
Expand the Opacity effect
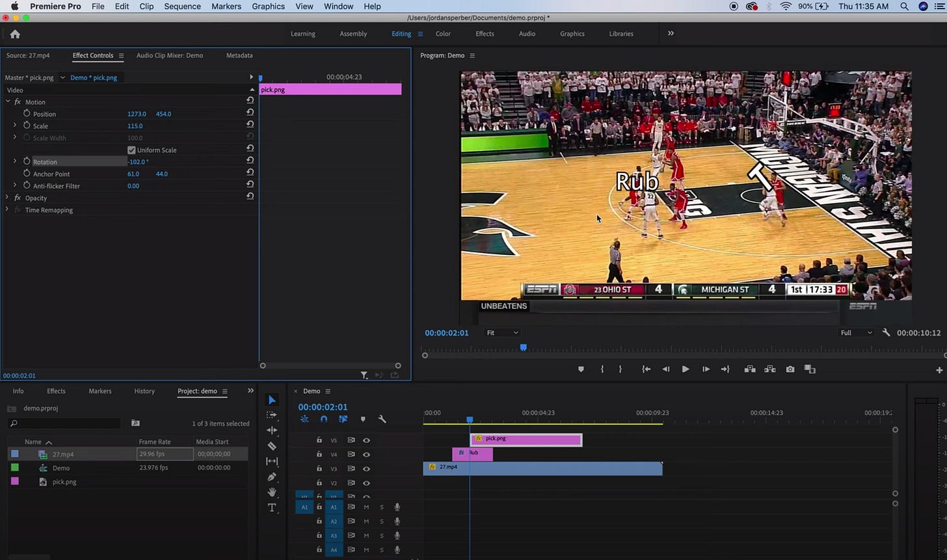8,197
